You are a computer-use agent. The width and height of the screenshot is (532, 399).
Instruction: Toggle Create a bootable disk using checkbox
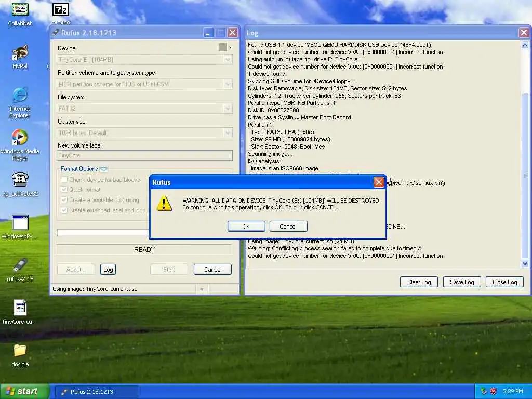pos(64,200)
